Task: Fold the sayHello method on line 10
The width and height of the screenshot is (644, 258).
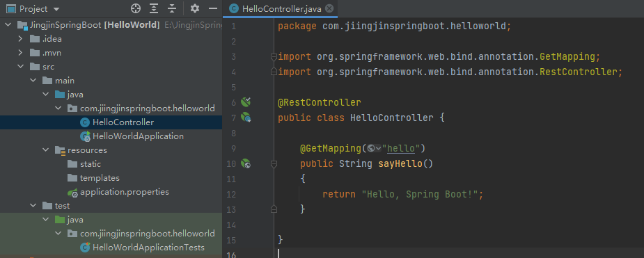Action: 274,164
